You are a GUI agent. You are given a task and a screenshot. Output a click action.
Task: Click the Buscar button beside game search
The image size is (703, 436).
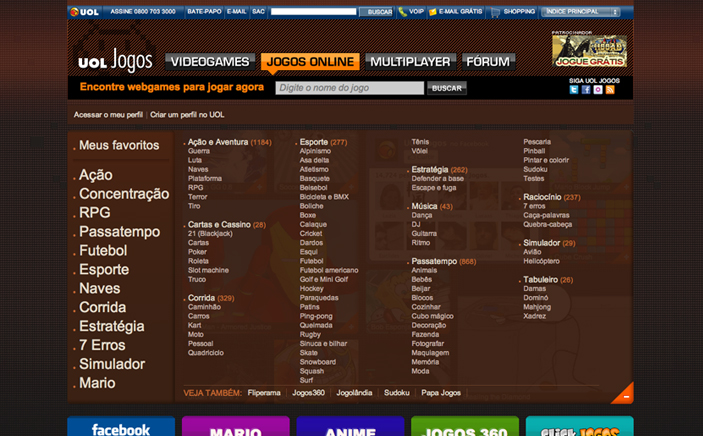coord(447,88)
